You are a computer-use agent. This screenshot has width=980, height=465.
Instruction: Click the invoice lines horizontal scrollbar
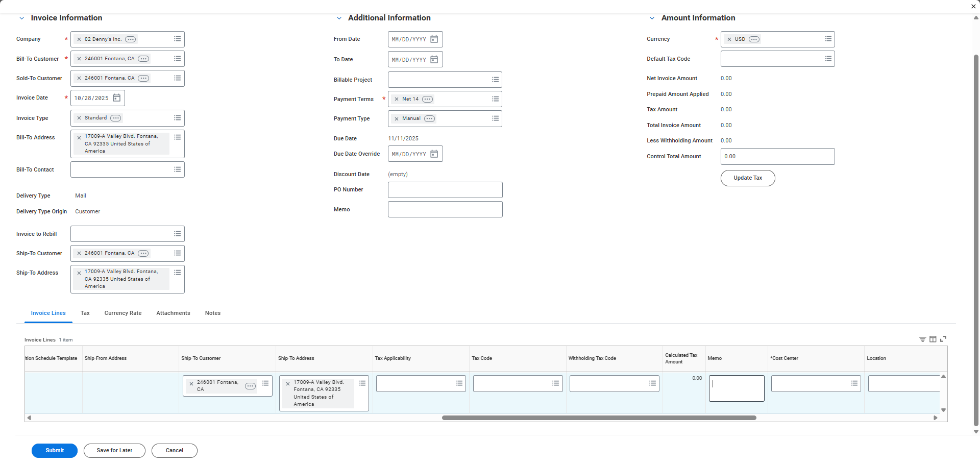pos(599,418)
